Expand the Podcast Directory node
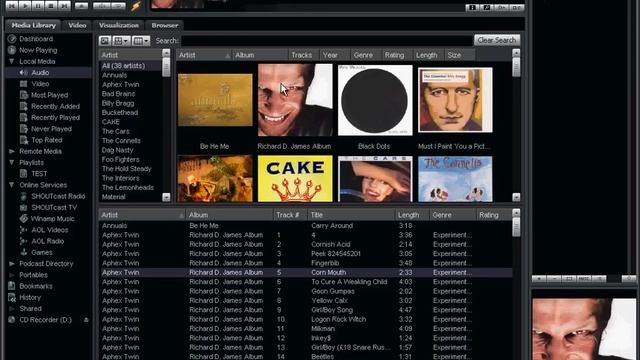Image resolution: width=640 pixels, height=360 pixels. [11, 264]
